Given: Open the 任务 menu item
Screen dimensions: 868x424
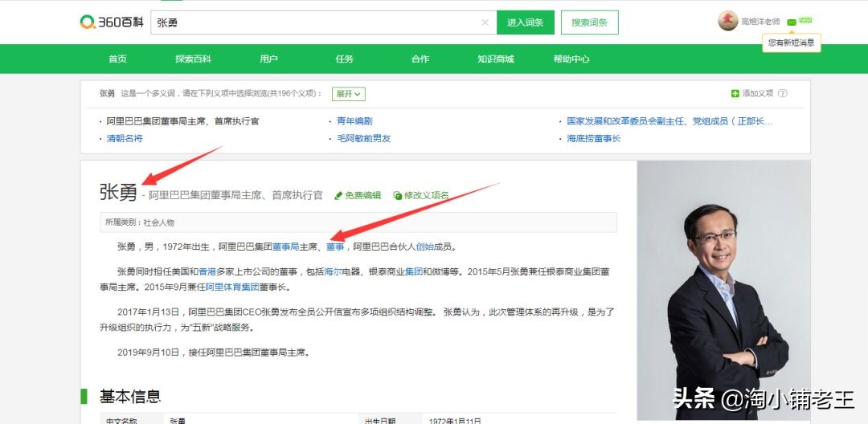Looking at the screenshot, I should tap(344, 59).
